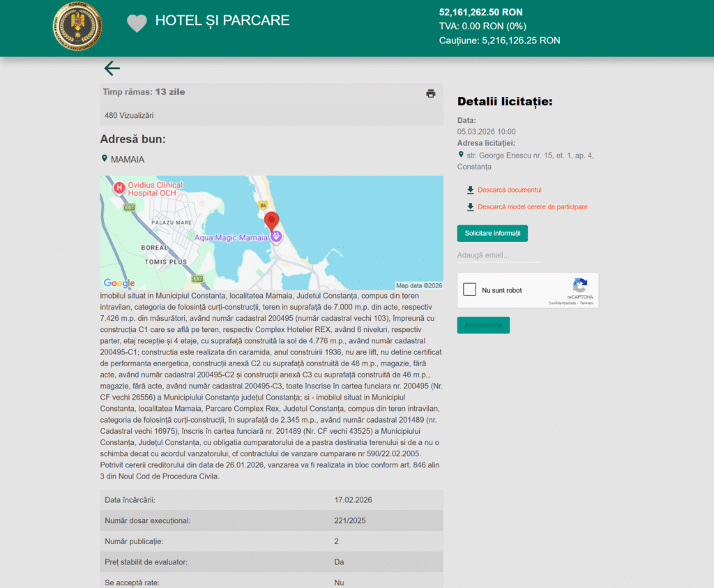Image resolution: width=714 pixels, height=588 pixels.
Task: Click the reCAPTCHA badge logo
Action: tap(579, 287)
